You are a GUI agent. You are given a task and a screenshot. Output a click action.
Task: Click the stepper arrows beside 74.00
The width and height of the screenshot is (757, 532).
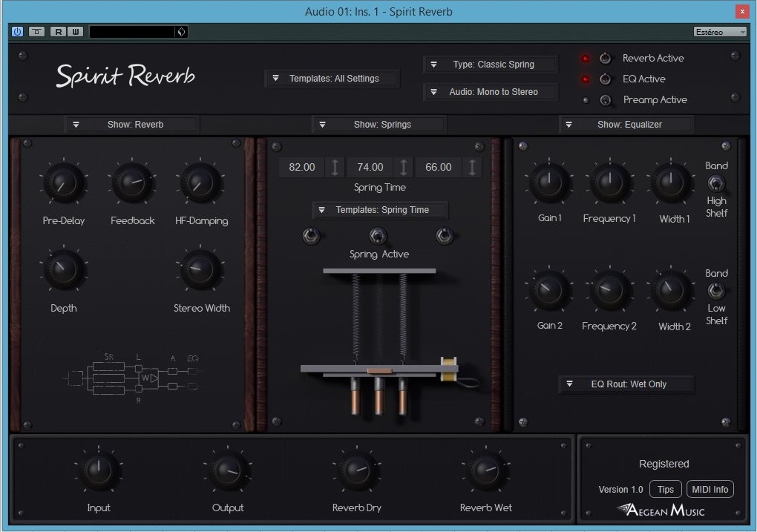[x=404, y=168]
